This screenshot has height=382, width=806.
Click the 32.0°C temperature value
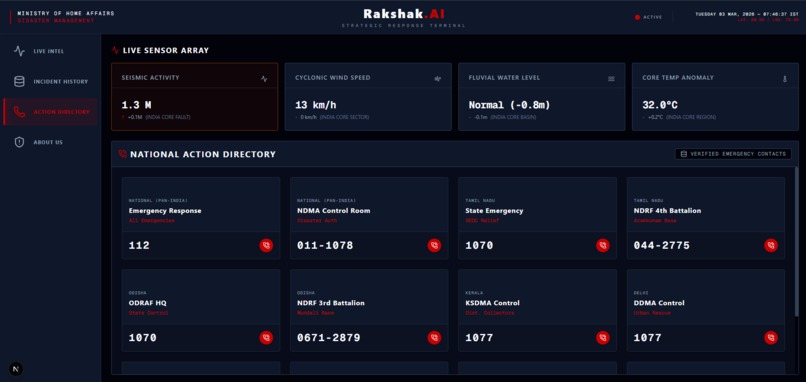[x=660, y=105]
